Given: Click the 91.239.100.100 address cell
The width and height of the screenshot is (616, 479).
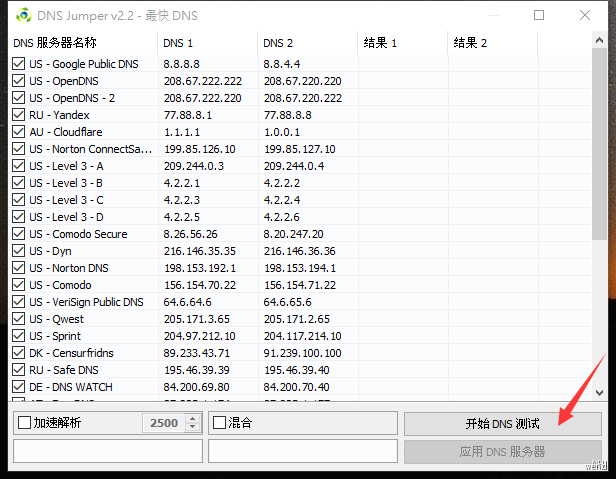Looking at the screenshot, I should point(302,353).
